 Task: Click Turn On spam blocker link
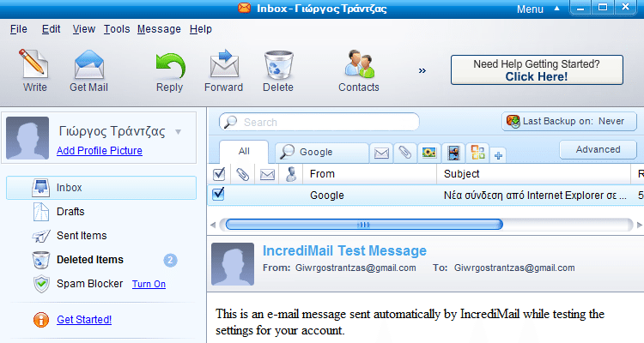click(x=149, y=284)
